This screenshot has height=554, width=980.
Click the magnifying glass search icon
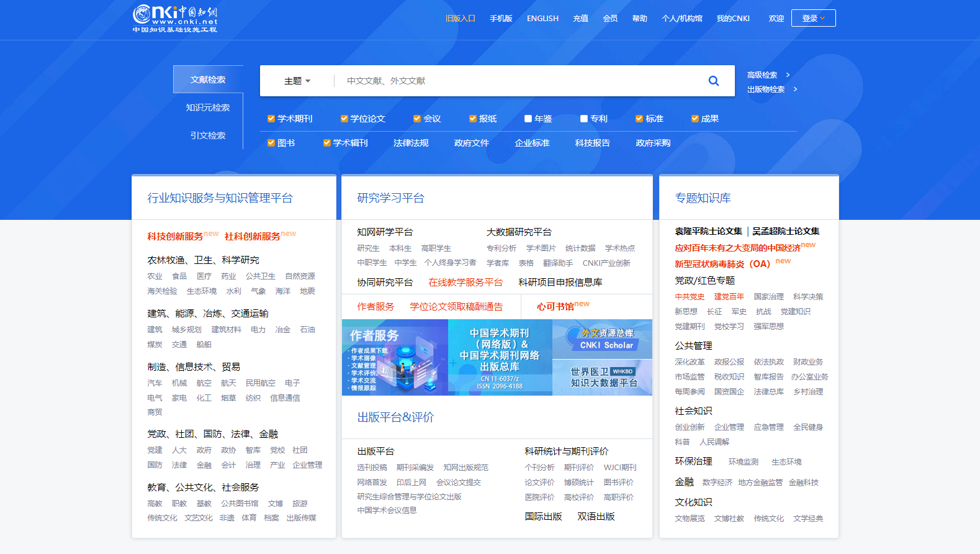pyautogui.click(x=714, y=81)
